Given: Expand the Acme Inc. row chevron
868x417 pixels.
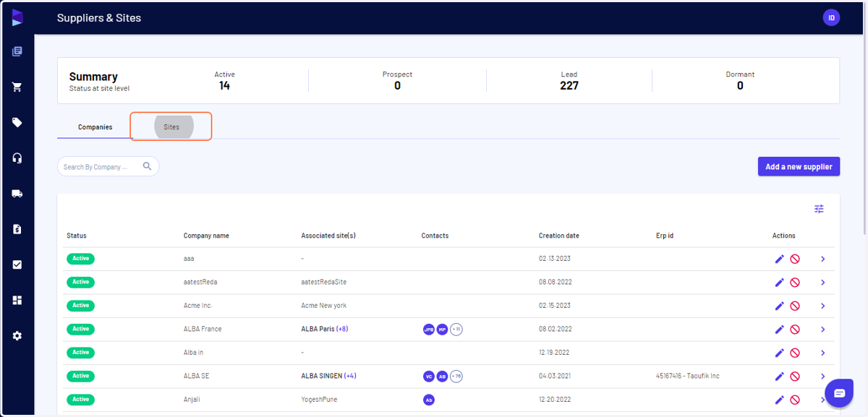Looking at the screenshot, I should coord(823,306).
